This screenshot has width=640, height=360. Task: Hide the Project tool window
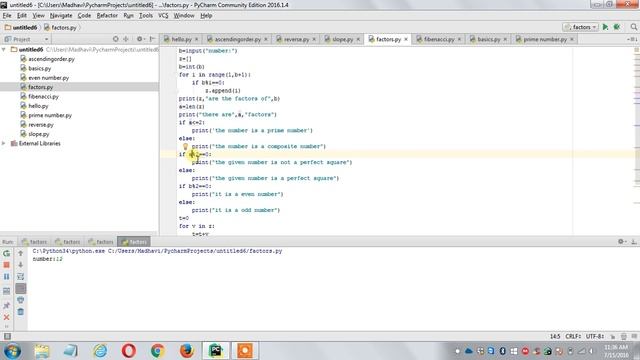click(x=152, y=39)
